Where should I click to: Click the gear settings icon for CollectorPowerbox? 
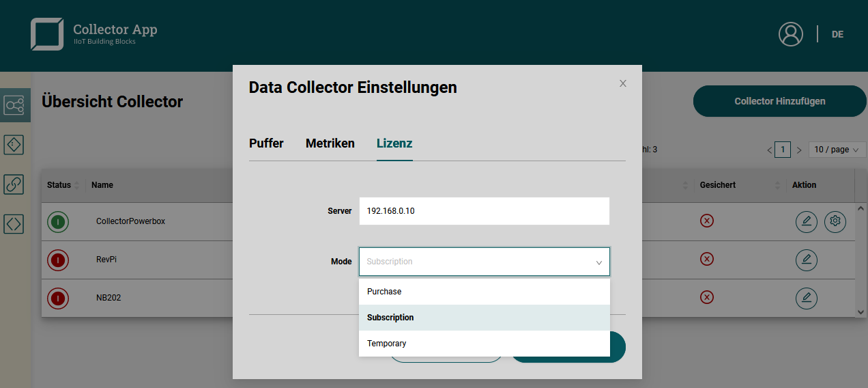click(835, 221)
